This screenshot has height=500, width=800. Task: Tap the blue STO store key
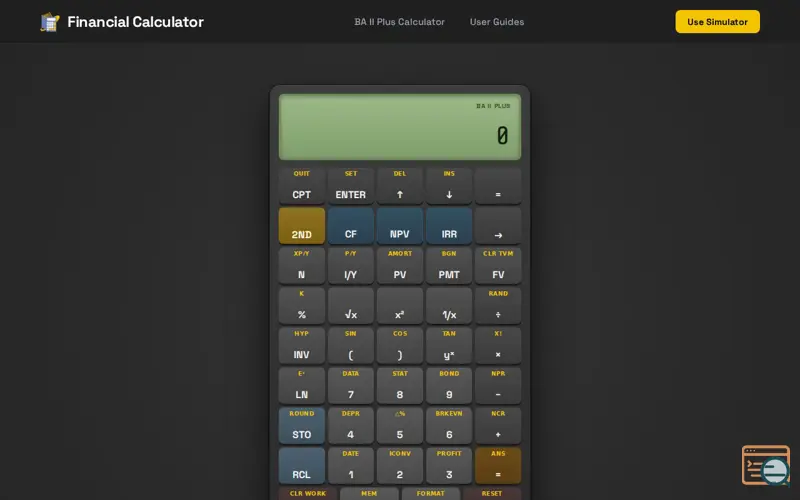pyautogui.click(x=302, y=426)
